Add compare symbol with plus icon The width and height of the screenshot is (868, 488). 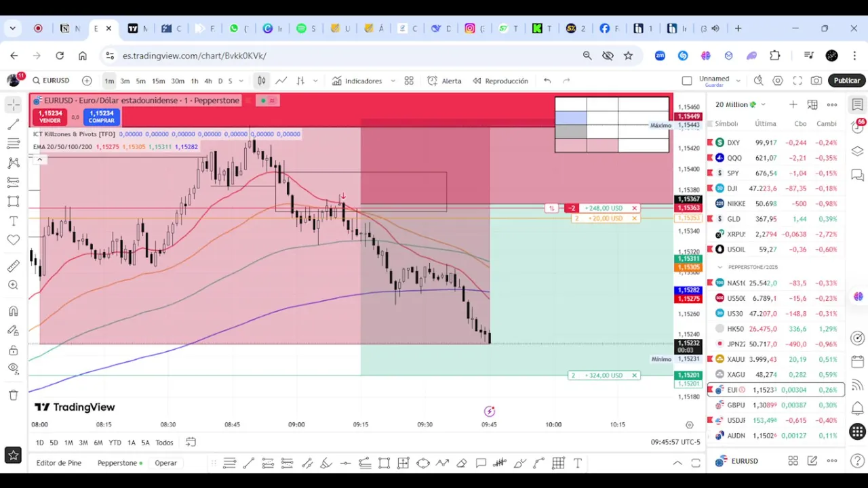coord(87,81)
